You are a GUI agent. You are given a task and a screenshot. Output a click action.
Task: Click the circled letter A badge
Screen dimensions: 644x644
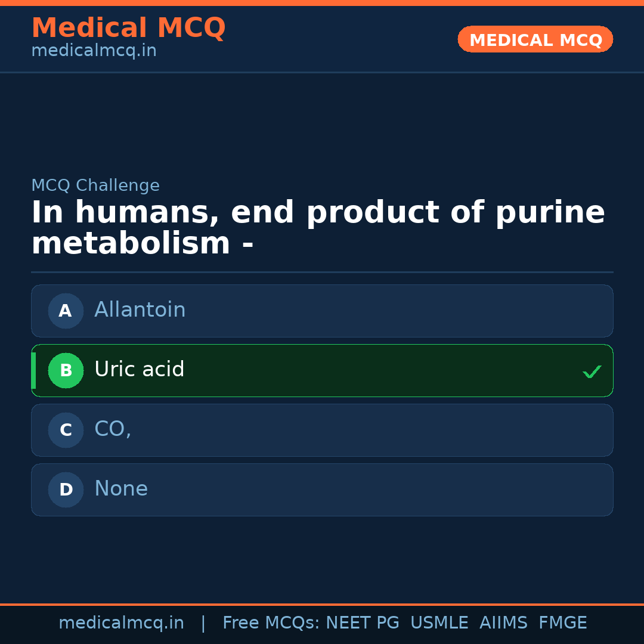(x=66, y=311)
